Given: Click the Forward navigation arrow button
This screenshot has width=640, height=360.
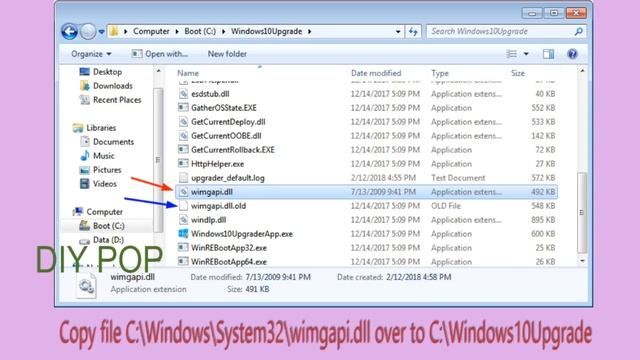Looking at the screenshot, I should click(x=88, y=31).
